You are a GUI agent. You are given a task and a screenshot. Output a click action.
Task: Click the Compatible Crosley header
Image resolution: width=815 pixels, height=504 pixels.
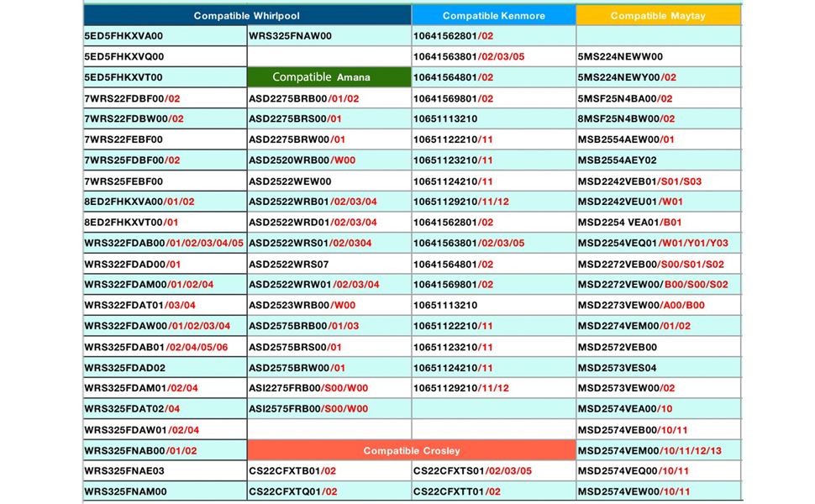[x=412, y=450]
